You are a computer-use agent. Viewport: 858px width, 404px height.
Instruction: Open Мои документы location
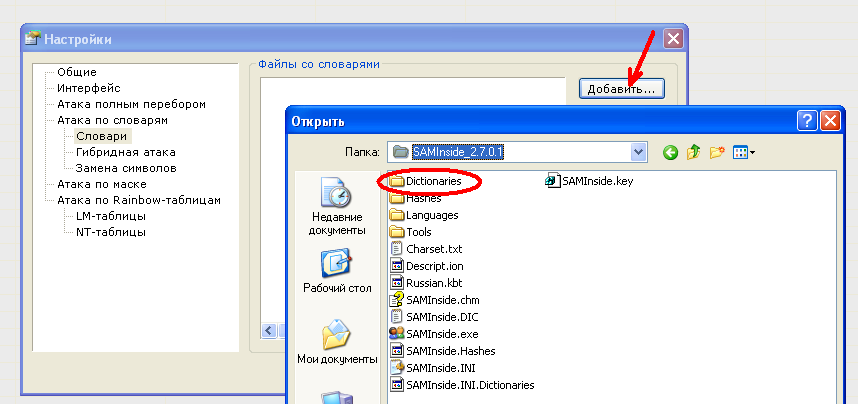pyautogui.click(x=337, y=342)
